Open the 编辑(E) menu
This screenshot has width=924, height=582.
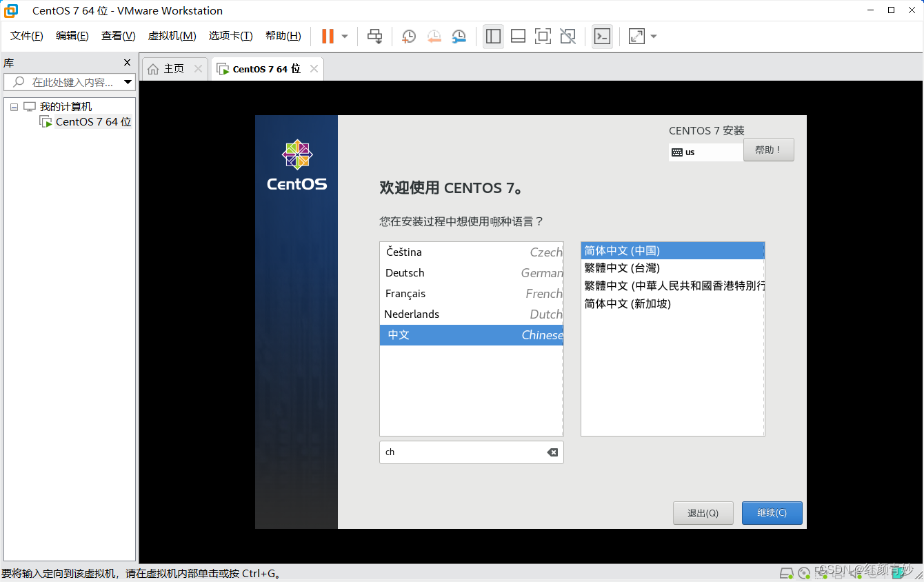pyautogui.click(x=72, y=36)
